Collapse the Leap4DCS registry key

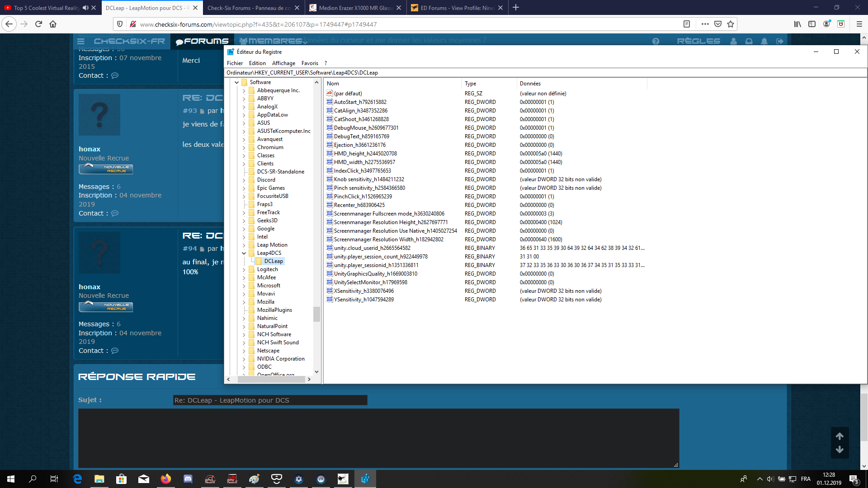coord(244,253)
